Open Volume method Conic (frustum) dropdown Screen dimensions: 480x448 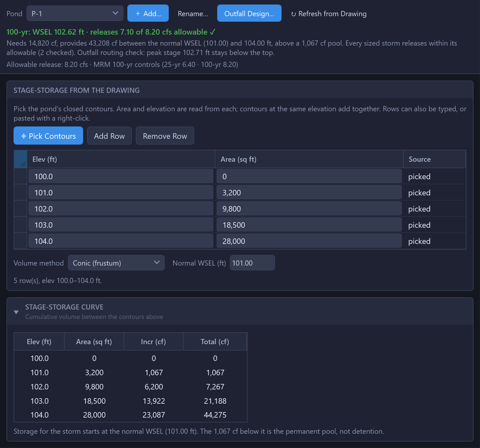[116, 263]
